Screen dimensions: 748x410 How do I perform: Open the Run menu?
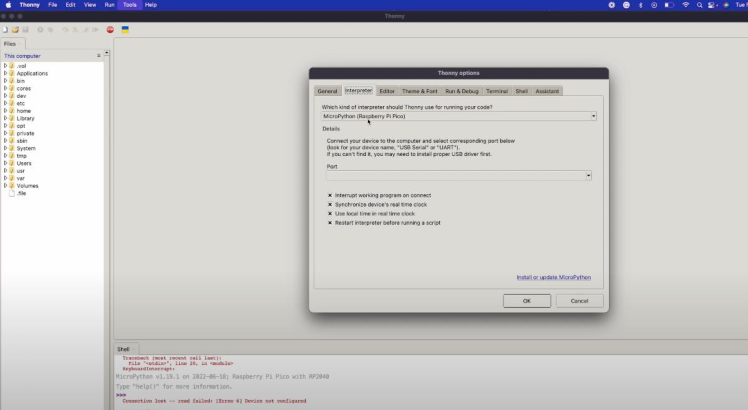pos(109,5)
